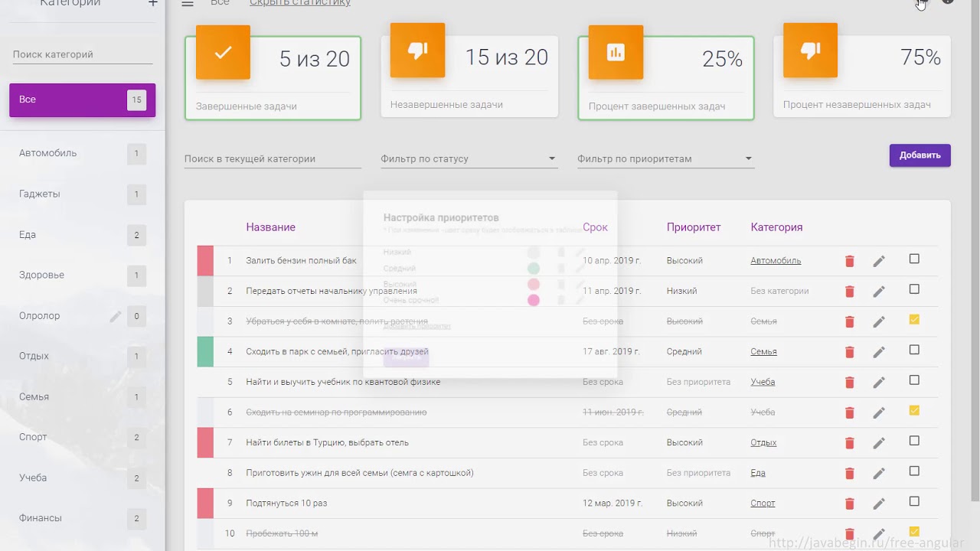Image resolution: width=980 pixels, height=551 pixels.
Task: Check off task 8 'Приготовить ужин'
Action: pos(914,471)
